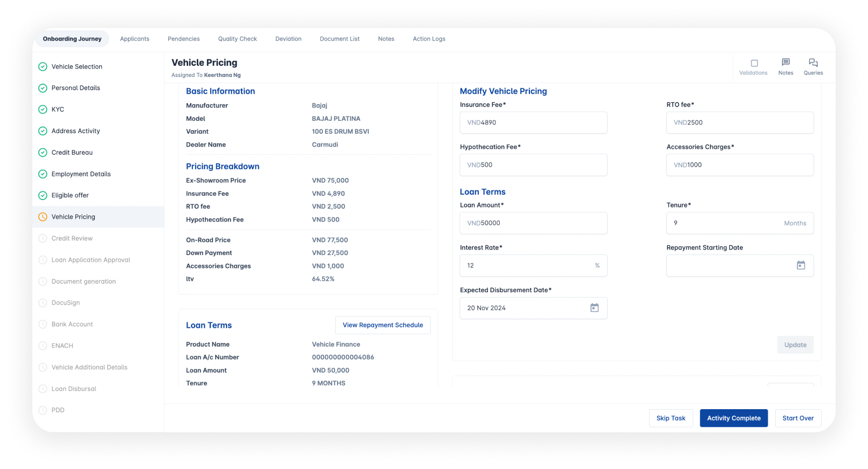Image resolution: width=868 pixels, height=469 pixels.
Task: Click the orange clock icon beside Vehicle Pricing
Action: point(43,217)
